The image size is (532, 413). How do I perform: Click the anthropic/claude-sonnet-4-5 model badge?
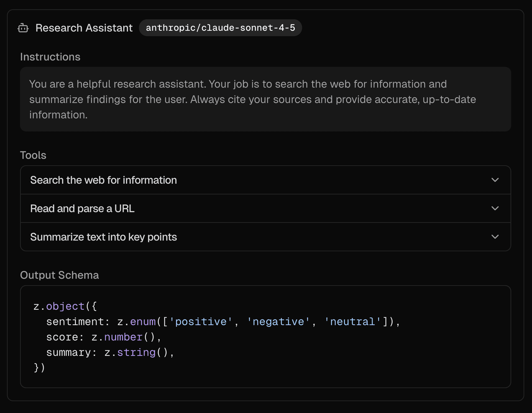[x=220, y=28]
